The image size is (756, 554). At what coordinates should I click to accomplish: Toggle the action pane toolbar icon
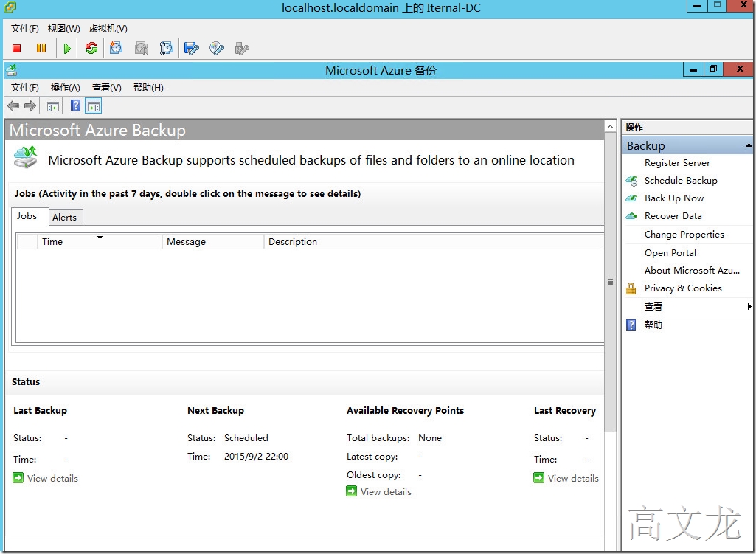[94, 106]
